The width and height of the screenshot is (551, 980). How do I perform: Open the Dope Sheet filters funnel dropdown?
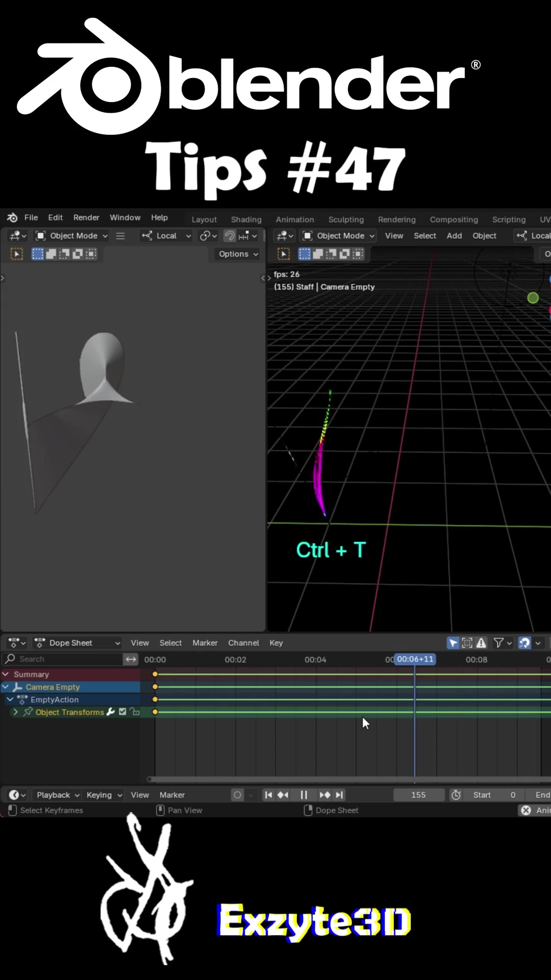point(503,643)
